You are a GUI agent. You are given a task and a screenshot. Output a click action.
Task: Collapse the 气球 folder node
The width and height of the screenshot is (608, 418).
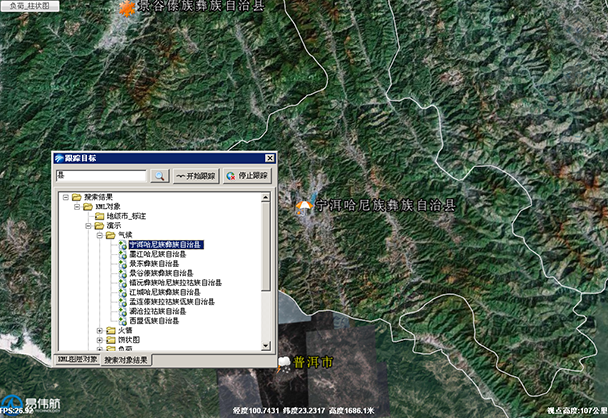[98, 235]
